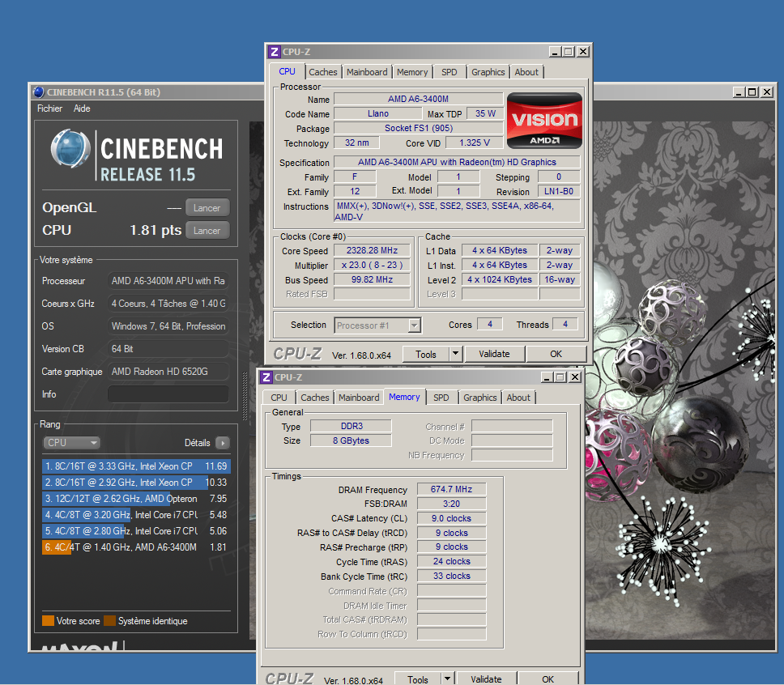Screen dimensions: 784x685
Task: Click orange 'Votre score' legend swatch
Action: click(48, 620)
